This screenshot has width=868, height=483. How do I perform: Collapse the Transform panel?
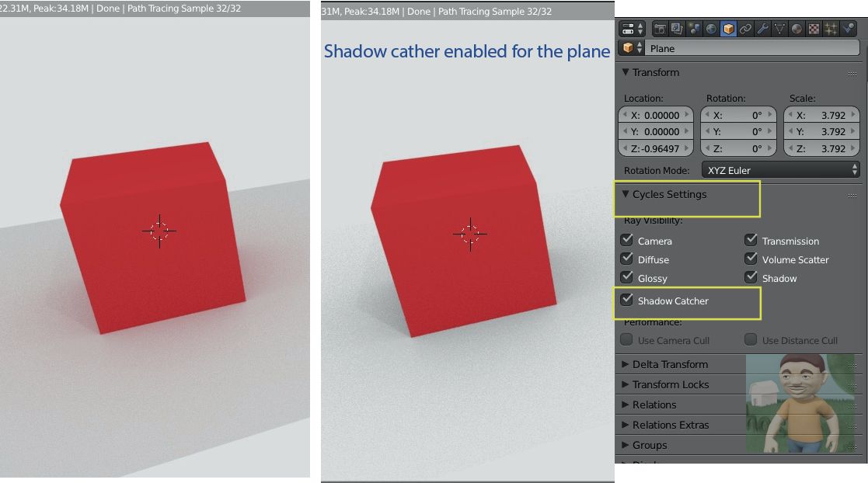tap(625, 72)
